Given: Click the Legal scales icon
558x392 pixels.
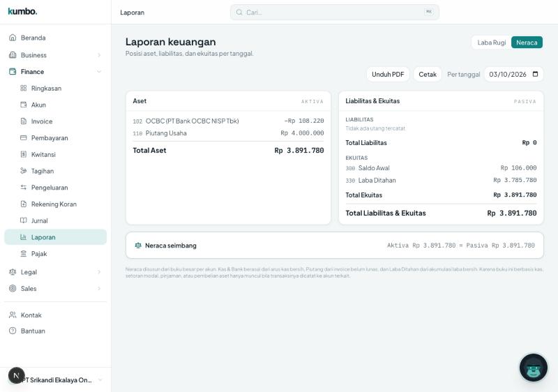Looking at the screenshot, I should click(x=13, y=272).
